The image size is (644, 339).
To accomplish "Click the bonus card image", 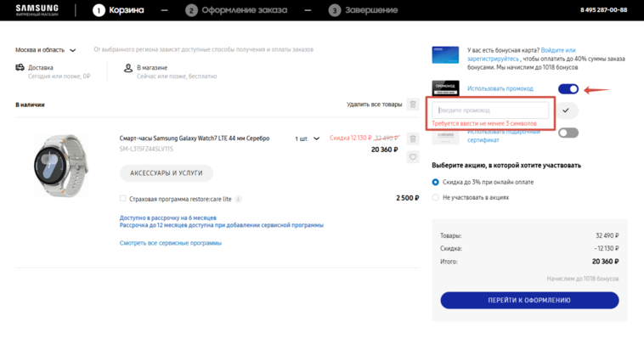I will (445, 55).
